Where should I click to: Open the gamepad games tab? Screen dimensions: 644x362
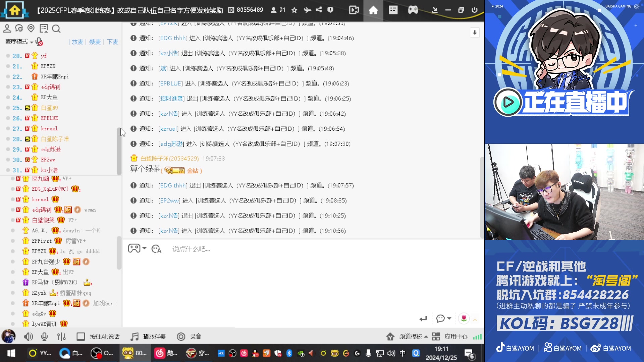(413, 10)
